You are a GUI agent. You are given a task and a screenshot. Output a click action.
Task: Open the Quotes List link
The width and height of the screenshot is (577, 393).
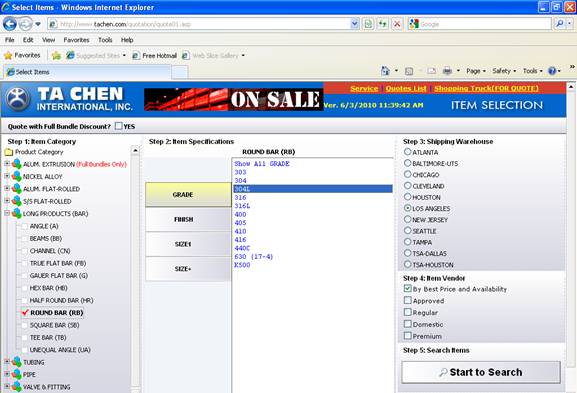coord(406,88)
